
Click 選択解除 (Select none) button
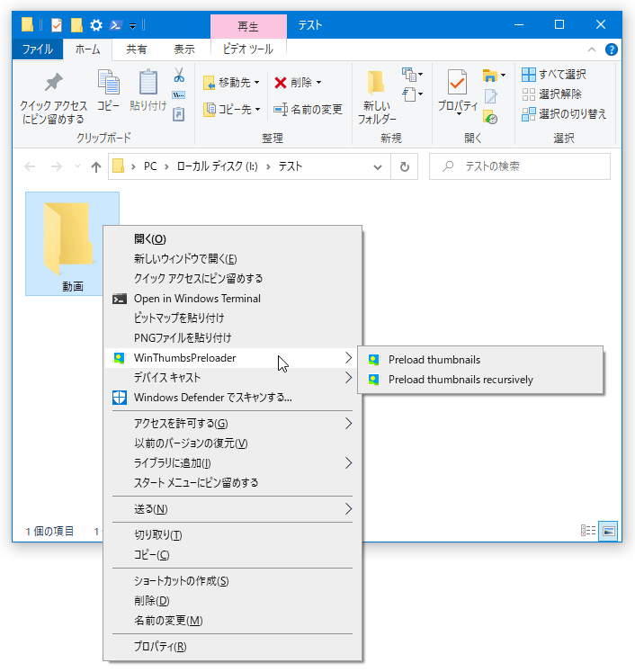(551, 94)
